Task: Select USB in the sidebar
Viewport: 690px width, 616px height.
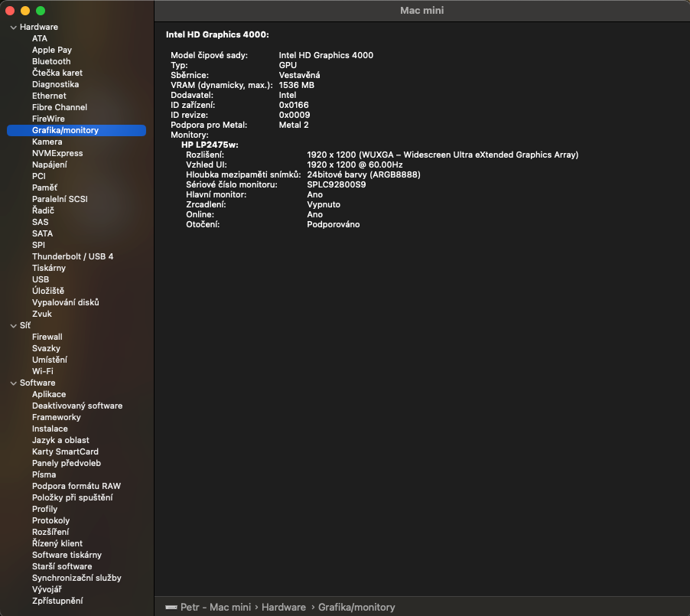Action: (41, 279)
